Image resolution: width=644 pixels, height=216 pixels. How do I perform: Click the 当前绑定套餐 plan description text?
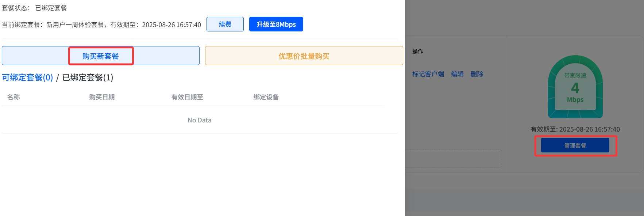pyautogui.click(x=101, y=25)
